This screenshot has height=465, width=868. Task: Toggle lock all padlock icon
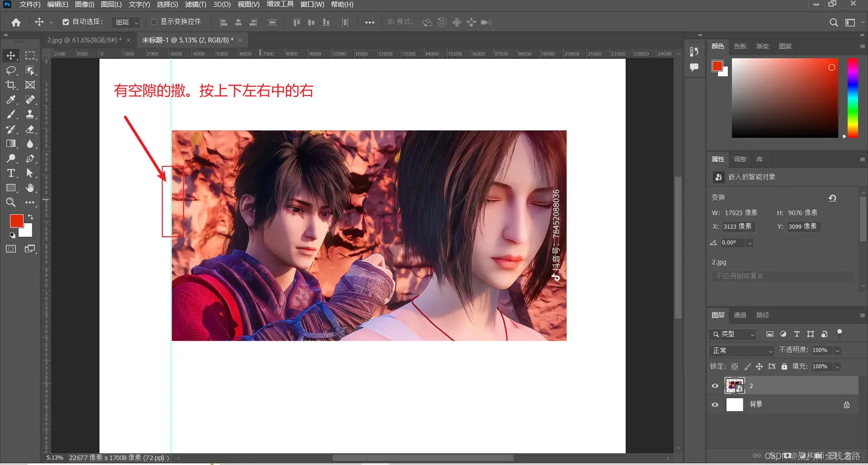[784, 366]
